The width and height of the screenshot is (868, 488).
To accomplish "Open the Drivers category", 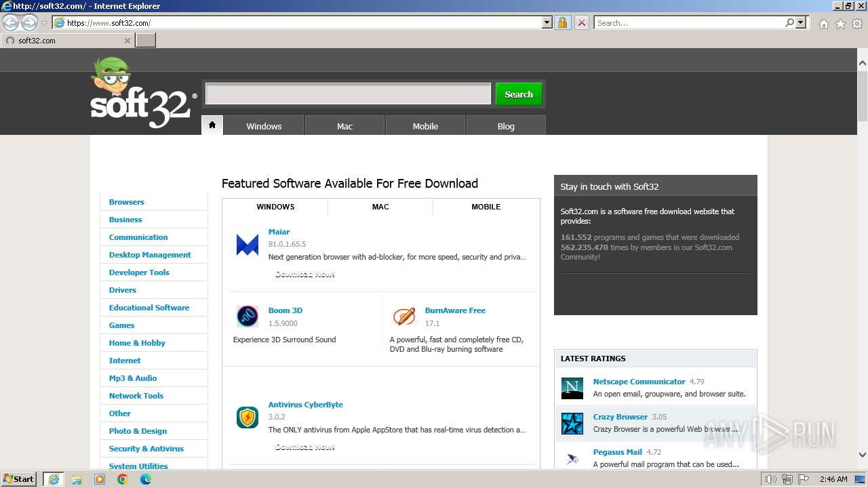I will click(123, 290).
